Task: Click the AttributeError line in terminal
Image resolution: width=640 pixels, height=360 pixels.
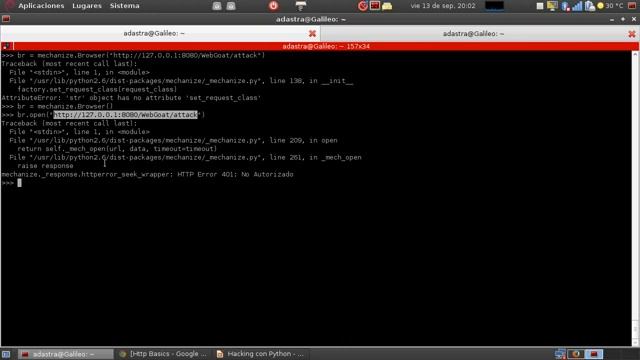Action: point(131,98)
